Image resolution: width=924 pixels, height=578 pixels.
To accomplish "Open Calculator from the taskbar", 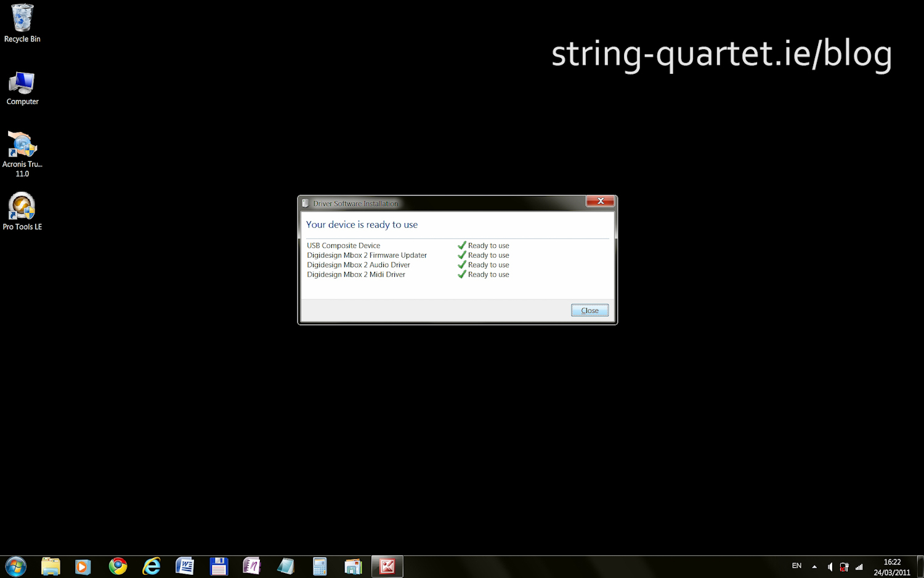I will point(320,566).
